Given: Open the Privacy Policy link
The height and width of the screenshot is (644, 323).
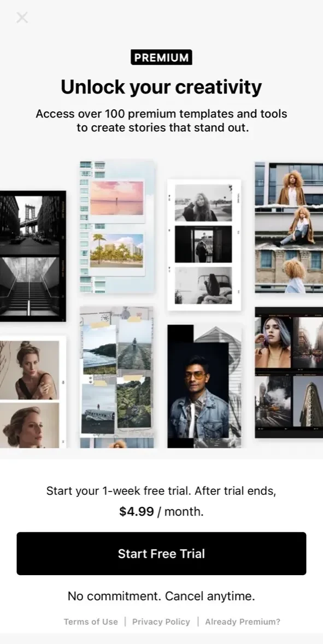Looking at the screenshot, I should coord(161,622).
